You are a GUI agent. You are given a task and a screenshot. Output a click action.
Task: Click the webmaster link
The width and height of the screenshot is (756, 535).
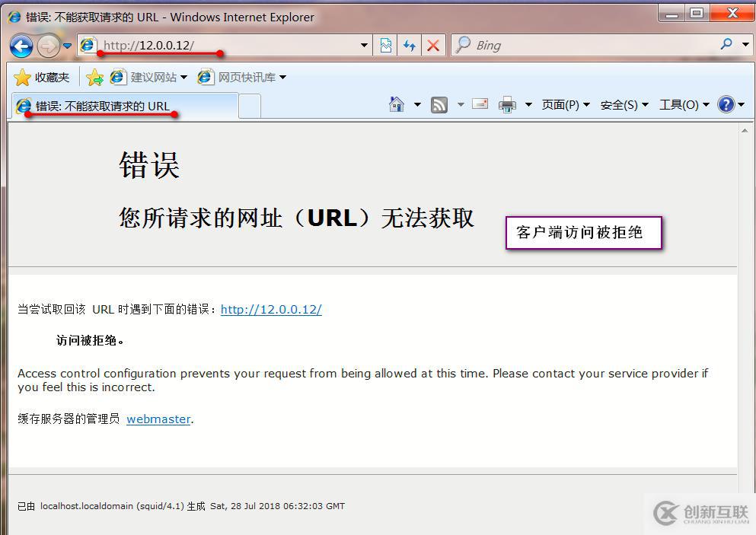(158, 419)
